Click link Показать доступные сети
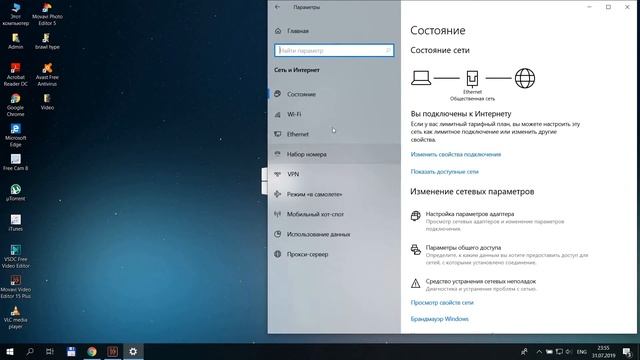This screenshot has height=360, width=640. 444,172
